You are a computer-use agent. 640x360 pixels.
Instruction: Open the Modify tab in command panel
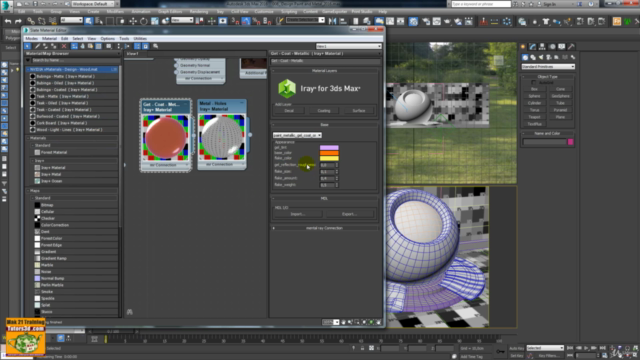pyautogui.click(x=533, y=47)
